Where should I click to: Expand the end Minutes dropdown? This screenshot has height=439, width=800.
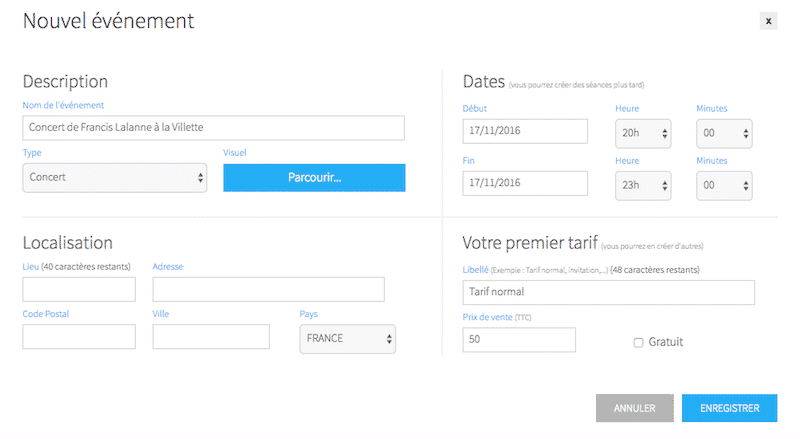point(724,185)
